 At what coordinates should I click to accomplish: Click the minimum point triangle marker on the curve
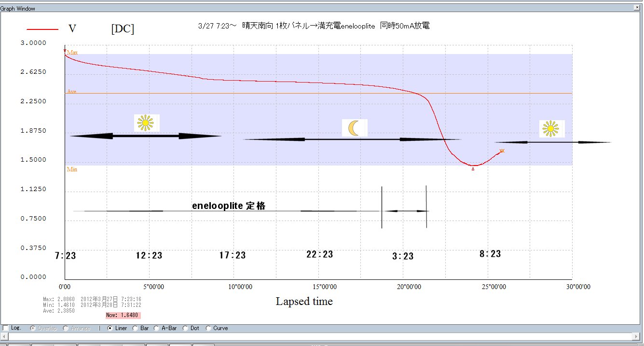tap(473, 169)
